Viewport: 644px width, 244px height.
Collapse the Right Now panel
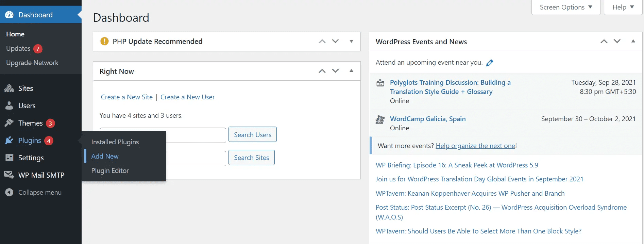(x=352, y=71)
